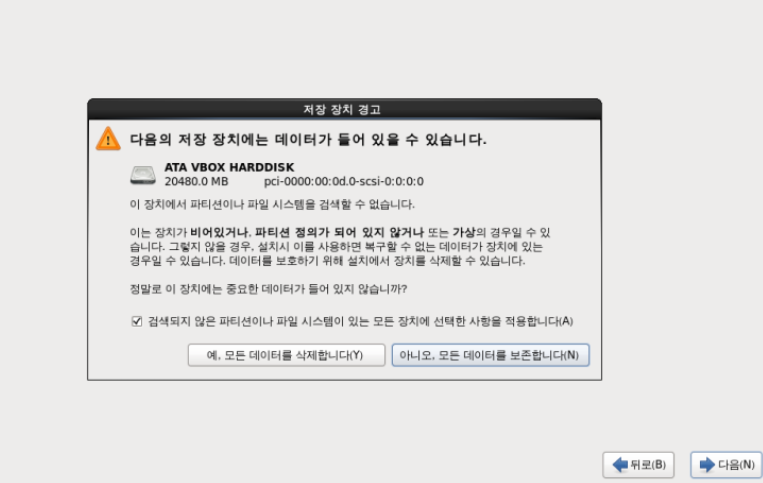Choose 아니오, 모든 데이터를 보존합니다(N)
763x483 pixels.
(x=490, y=355)
